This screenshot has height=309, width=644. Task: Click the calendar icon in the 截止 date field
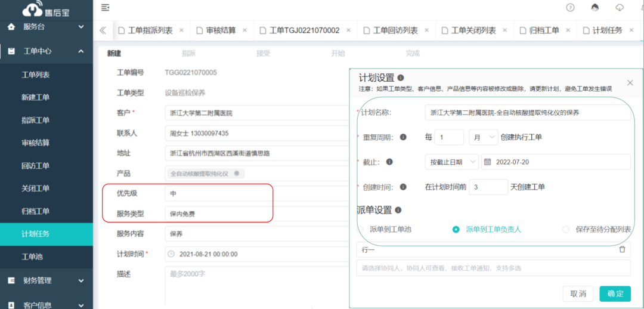(x=488, y=162)
